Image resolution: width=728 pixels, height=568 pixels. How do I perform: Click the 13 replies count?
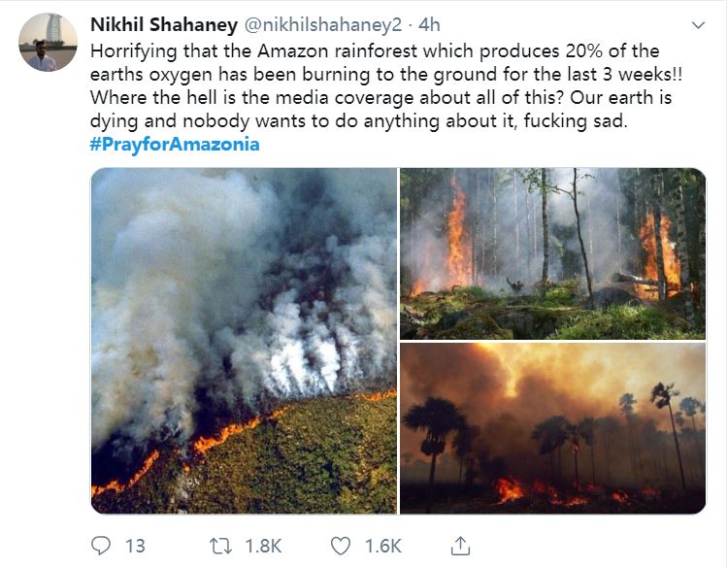pyautogui.click(x=135, y=546)
